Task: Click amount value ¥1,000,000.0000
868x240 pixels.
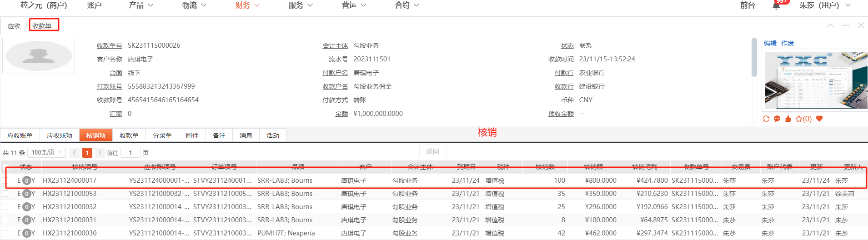Action: tap(378, 114)
